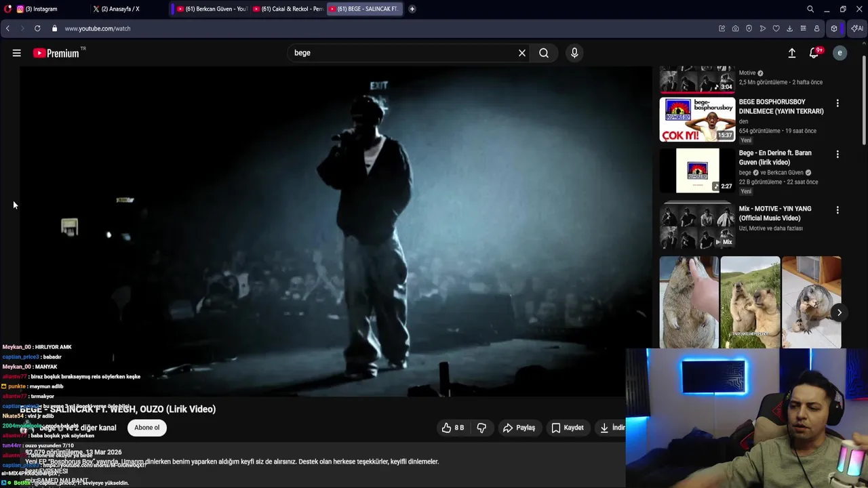
Task: View site info via the padlock icon
Action: [x=55, y=28]
